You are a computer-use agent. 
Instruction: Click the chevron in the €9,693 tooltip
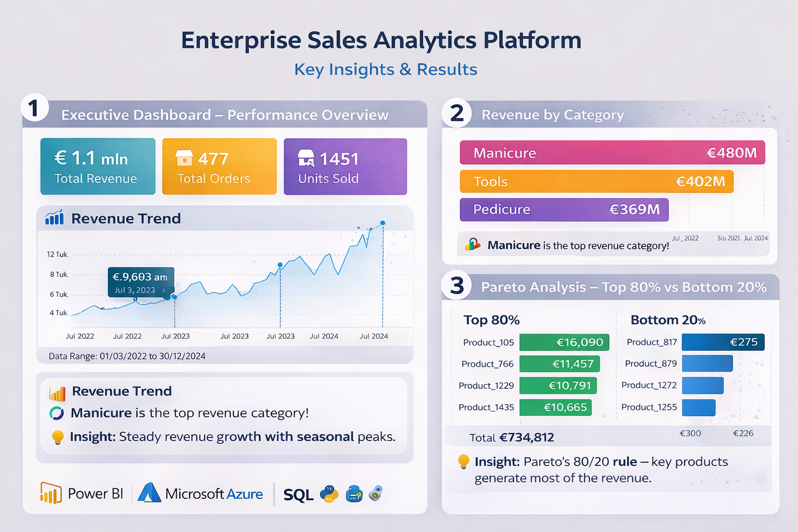pyautogui.click(x=164, y=290)
